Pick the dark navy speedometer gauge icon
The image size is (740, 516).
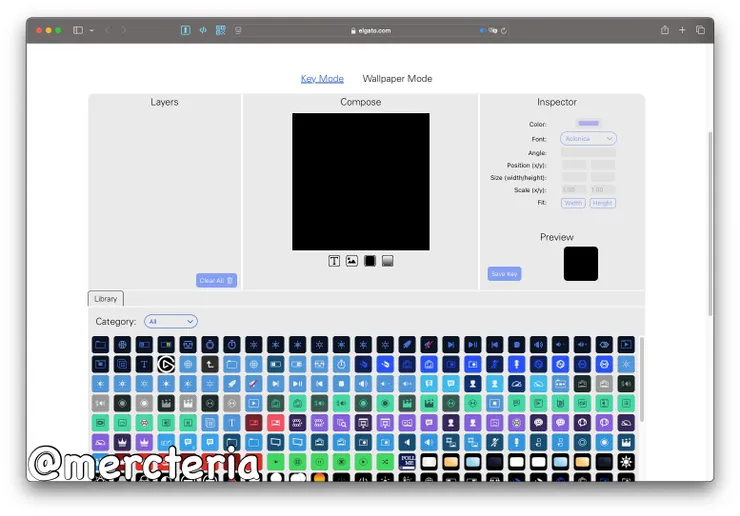(516, 384)
